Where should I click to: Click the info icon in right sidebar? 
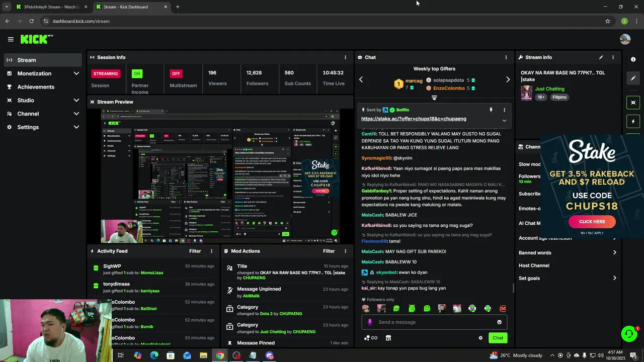click(633, 59)
